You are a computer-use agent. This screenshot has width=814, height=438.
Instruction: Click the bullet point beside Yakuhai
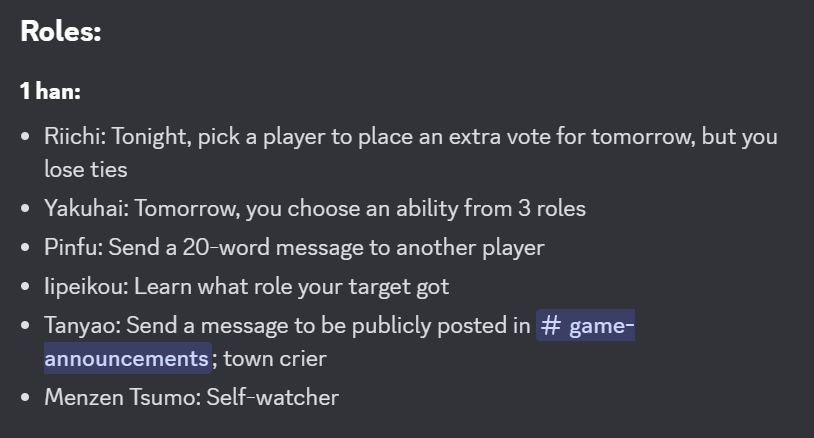26,210
